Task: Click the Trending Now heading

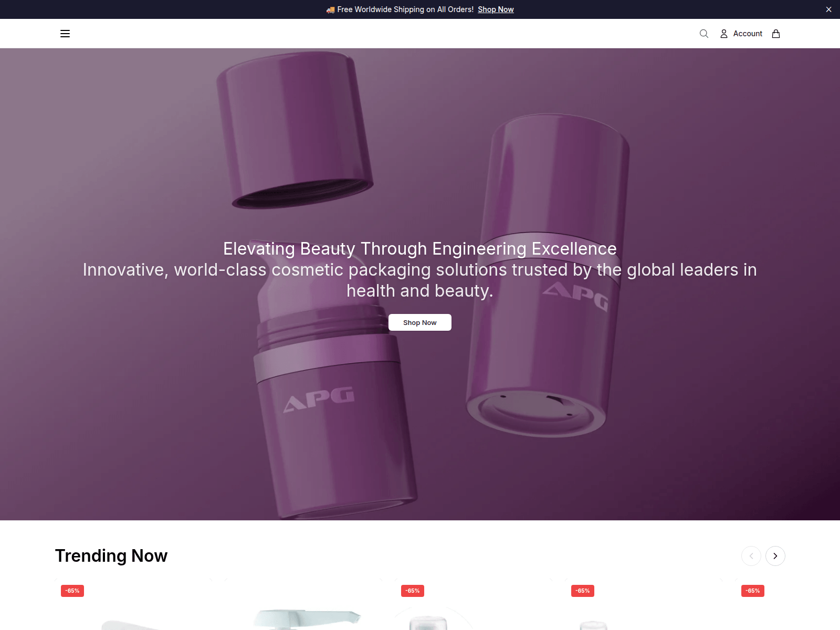Action: pyautogui.click(x=111, y=555)
